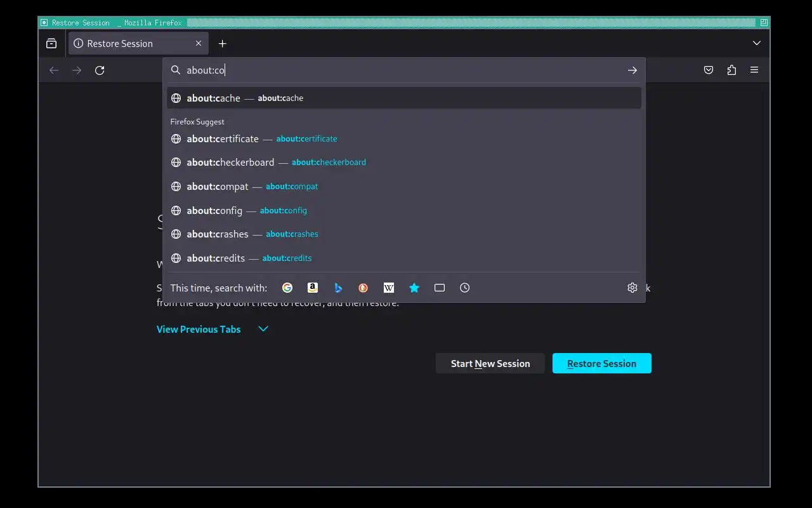812x508 pixels.
Task: Search this time with Bing
Action: [x=338, y=288]
